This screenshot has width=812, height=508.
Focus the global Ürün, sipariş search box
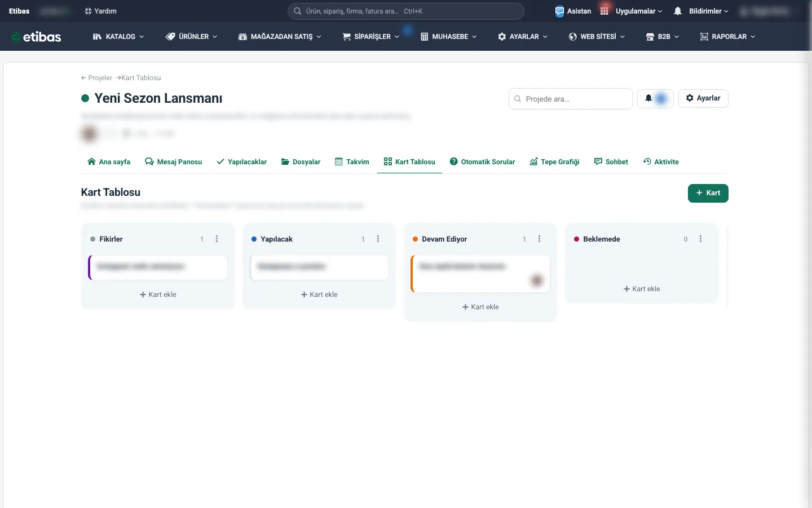coord(406,11)
